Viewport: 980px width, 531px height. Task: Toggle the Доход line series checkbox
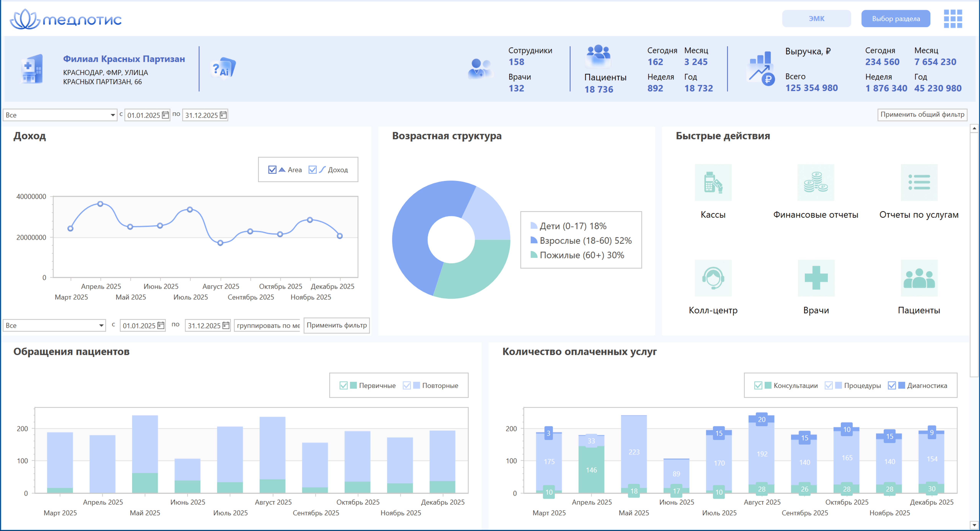pos(312,169)
